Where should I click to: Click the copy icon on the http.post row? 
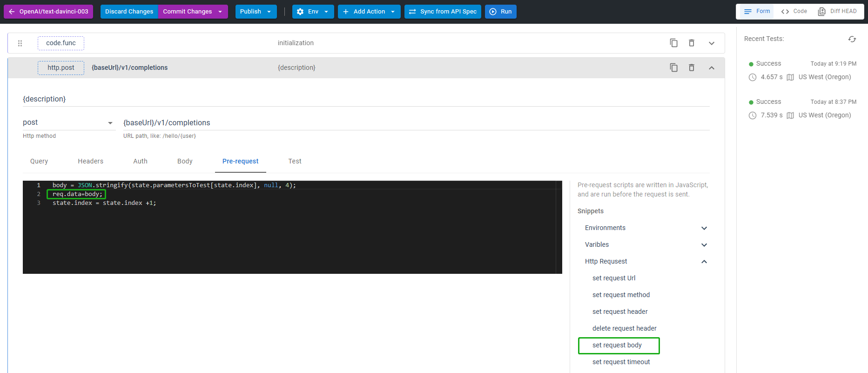coord(673,68)
